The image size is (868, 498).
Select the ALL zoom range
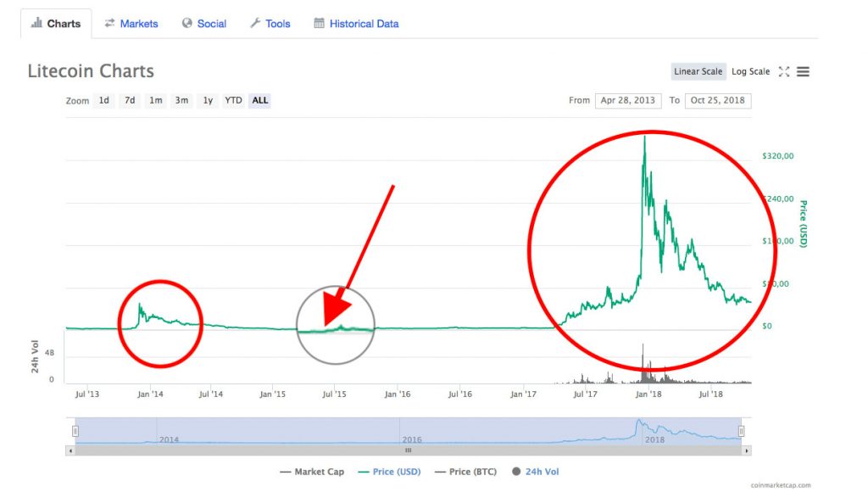[259, 100]
